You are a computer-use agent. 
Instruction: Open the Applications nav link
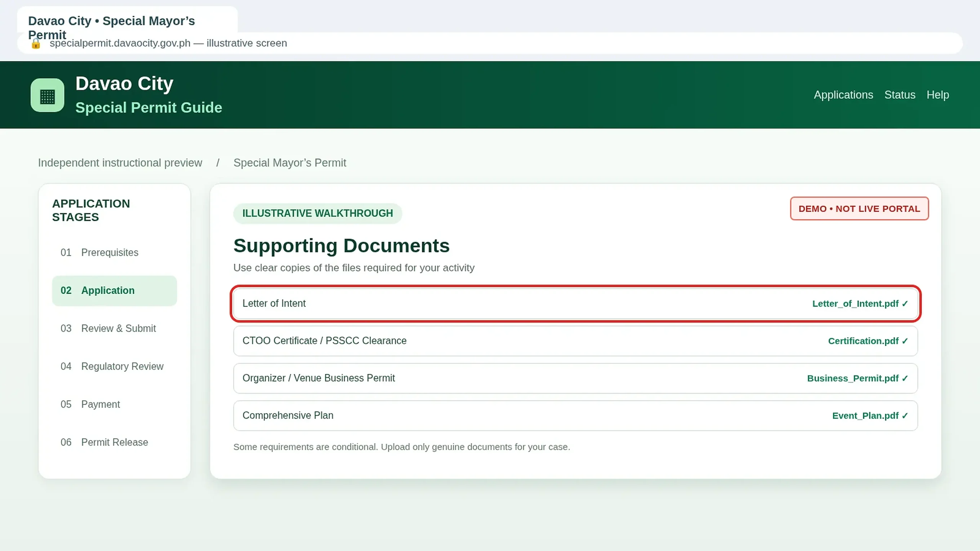[843, 95]
